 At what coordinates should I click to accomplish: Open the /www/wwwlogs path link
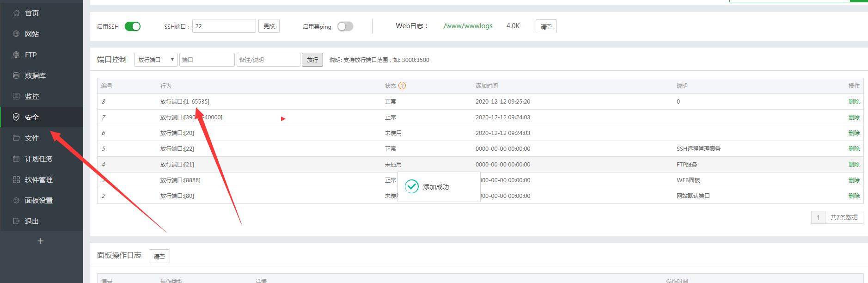click(x=468, y=26)
